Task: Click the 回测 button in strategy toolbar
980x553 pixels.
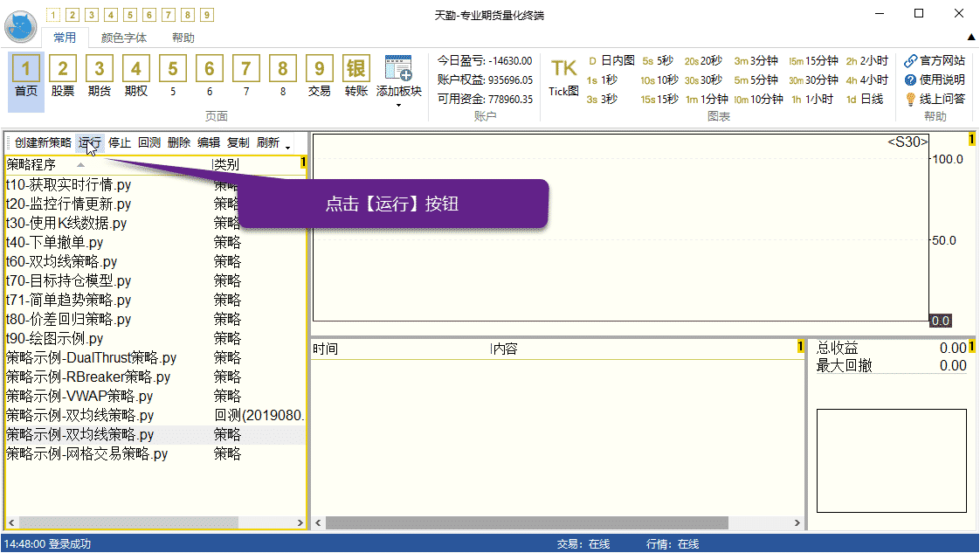Action: [x=149, y=142]
